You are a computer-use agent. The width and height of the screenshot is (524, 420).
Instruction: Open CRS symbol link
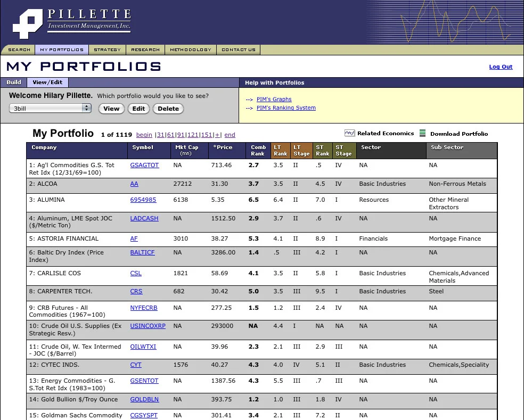[x=136, y=291]
